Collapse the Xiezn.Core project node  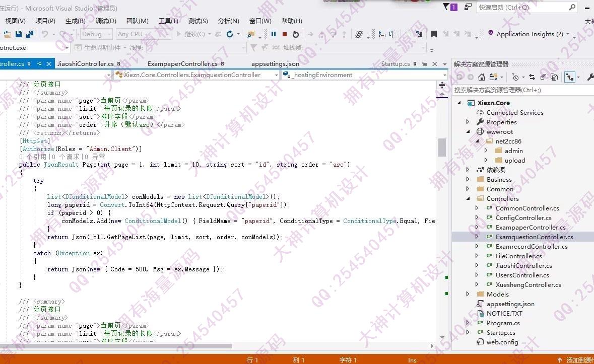[x=459, y=103]
